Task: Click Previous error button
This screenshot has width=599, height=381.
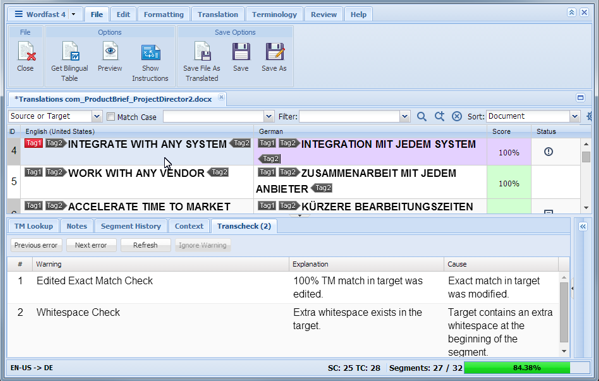Action: coord(36,245)
